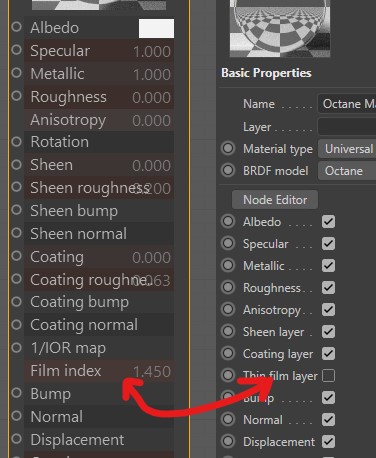
Task: Click the Displacement node input port
Action: click(x=16, y=439)
